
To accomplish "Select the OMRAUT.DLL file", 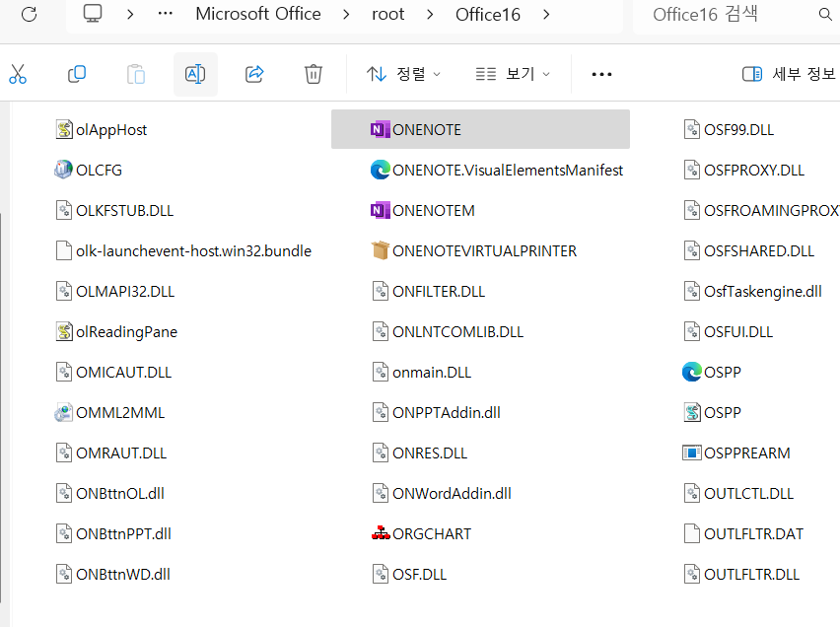I will coord(111,453).
